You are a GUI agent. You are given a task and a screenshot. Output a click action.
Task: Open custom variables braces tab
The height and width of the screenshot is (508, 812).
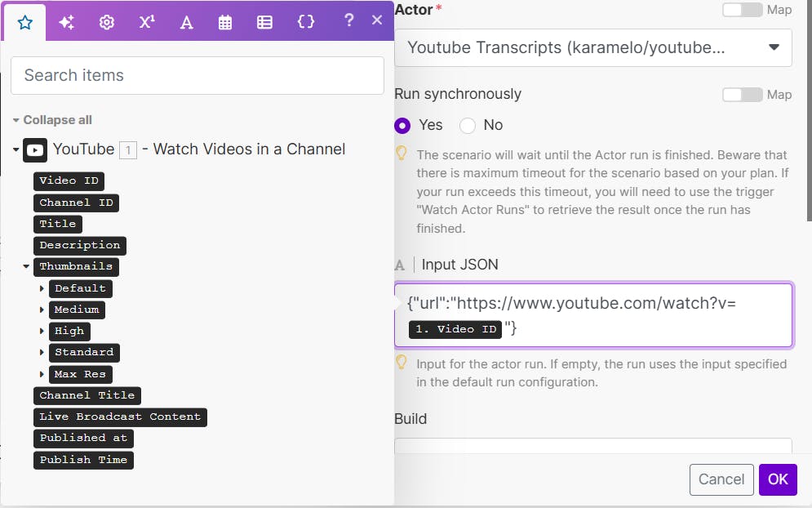click(x=305, y=22)
